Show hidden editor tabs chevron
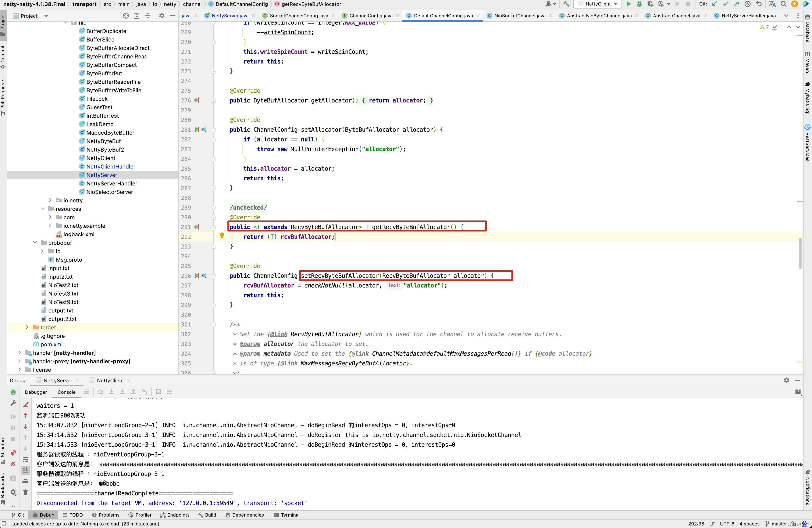Image resolution: width=812 pixels, height=528 pixels. point(786,16)
